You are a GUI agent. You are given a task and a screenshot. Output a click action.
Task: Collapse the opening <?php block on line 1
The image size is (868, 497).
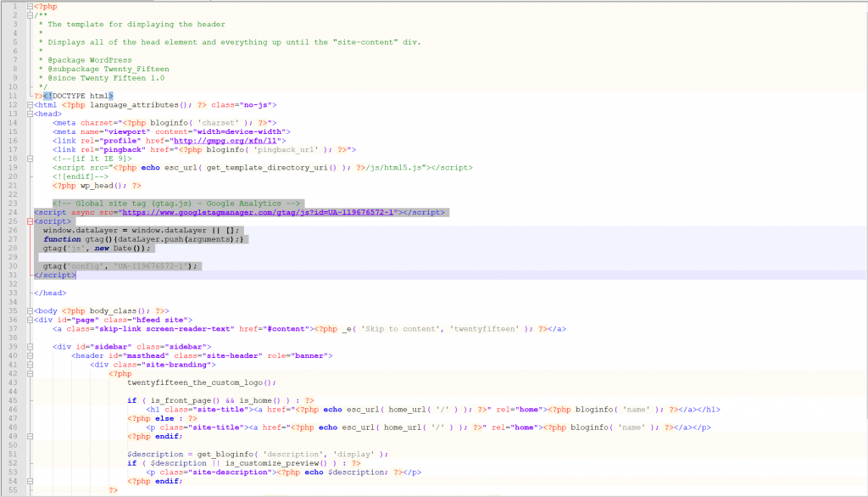31,6
